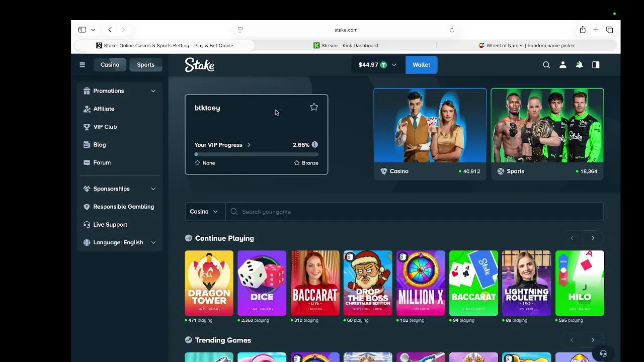
Task: Reload the page with refresh icon
Action: (x=452, y=30)
